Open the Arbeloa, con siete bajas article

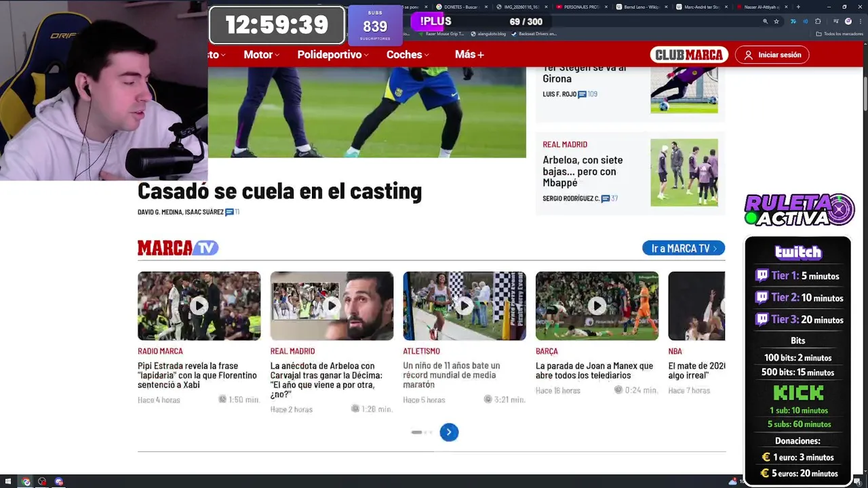583,171
